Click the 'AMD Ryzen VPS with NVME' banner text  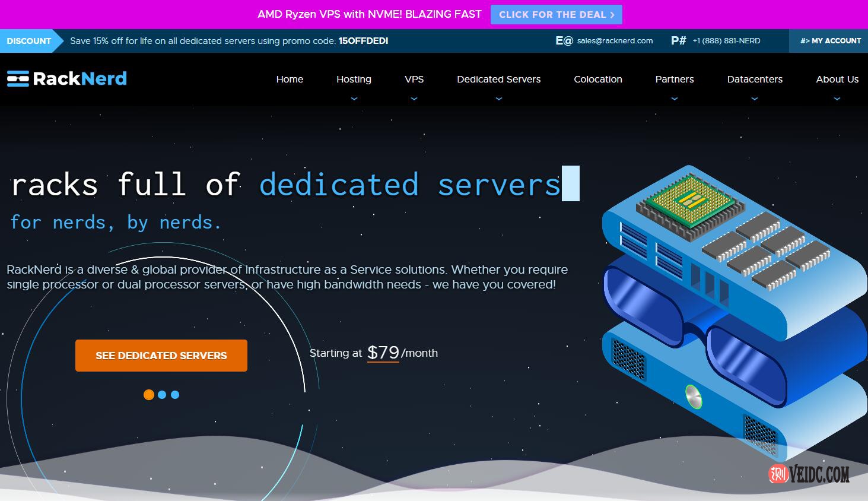pos(370,14)
